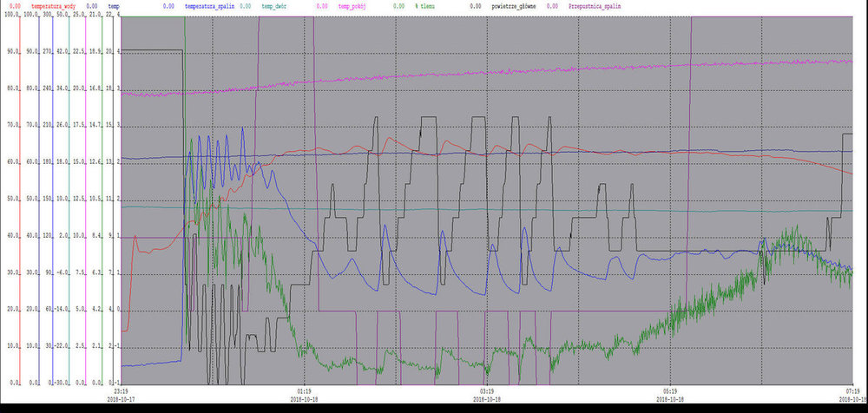The image size is (868, 413).
Task: Click the temperatura_wody legend label
Action: [x=54, y=5]
